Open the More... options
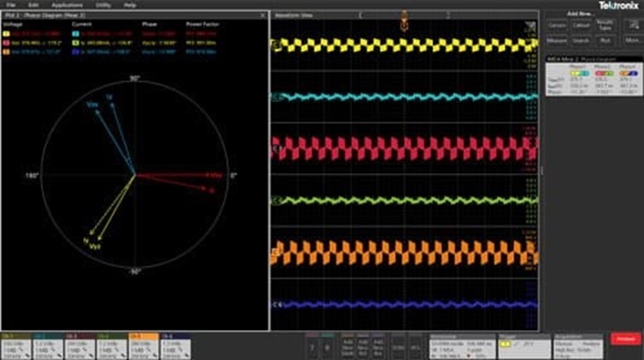This screenshot has width=644, height=360. (632, 41)
